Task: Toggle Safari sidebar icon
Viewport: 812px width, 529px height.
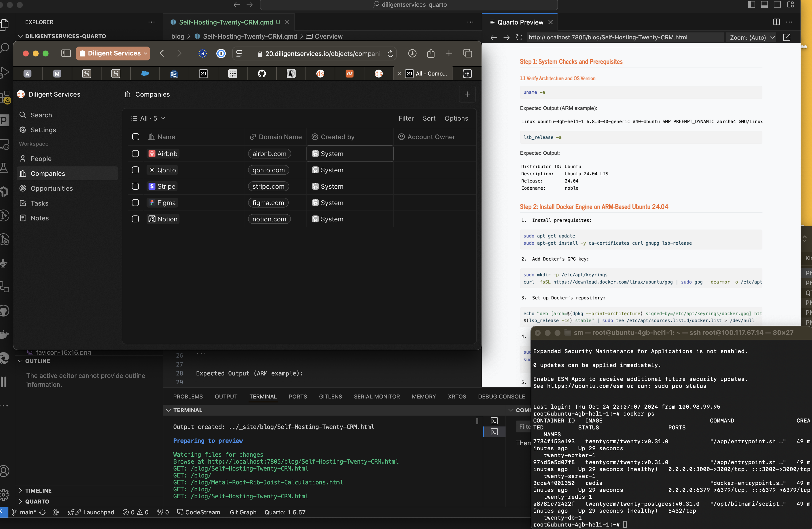Action: coord(66,53)
